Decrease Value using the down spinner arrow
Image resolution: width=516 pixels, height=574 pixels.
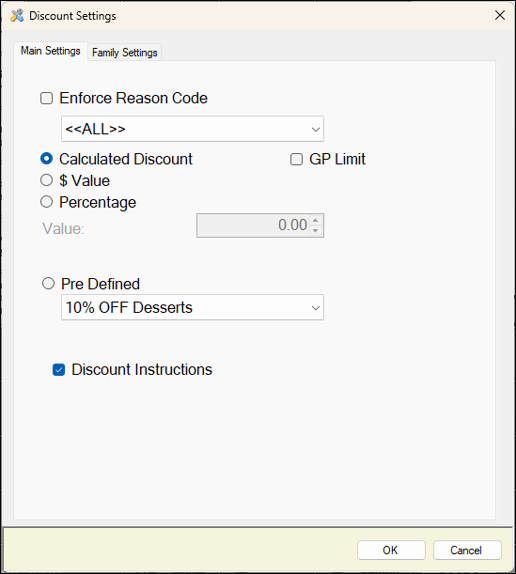pyautogui.click(x=315, y=231)
